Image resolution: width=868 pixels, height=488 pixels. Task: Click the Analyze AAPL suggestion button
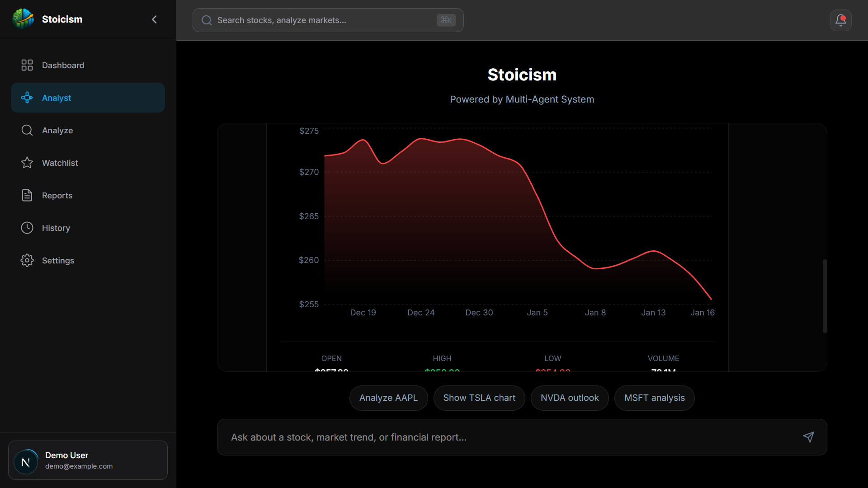pyautogui.click(x=388, y=398)
